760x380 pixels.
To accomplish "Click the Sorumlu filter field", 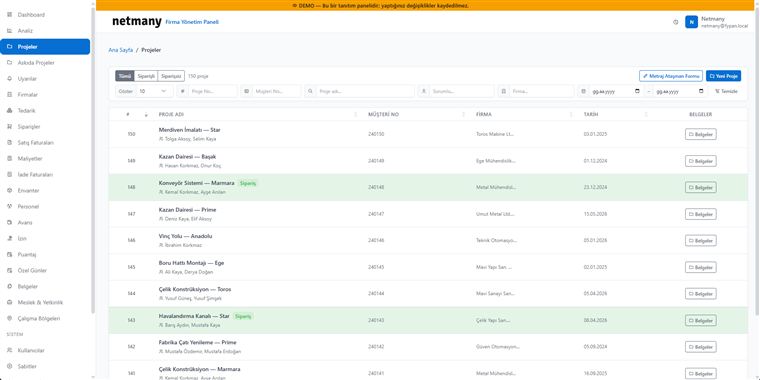I will pos(461,91).
